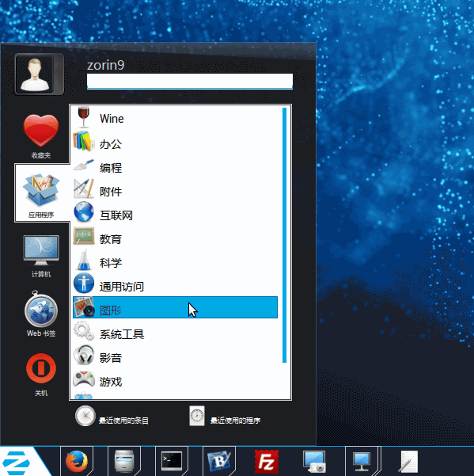Launch Firefox from the taskbar

pyautogui.click(x=77, y=462)
